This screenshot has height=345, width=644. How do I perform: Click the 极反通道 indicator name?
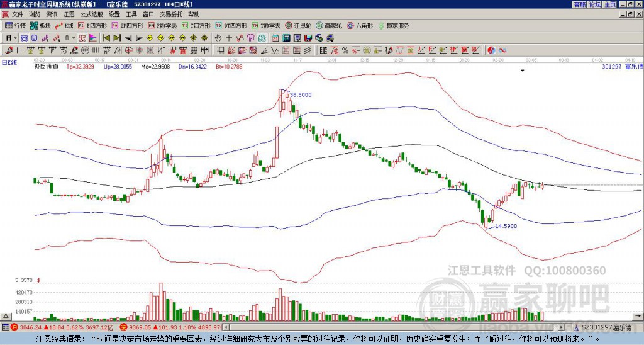46,67
